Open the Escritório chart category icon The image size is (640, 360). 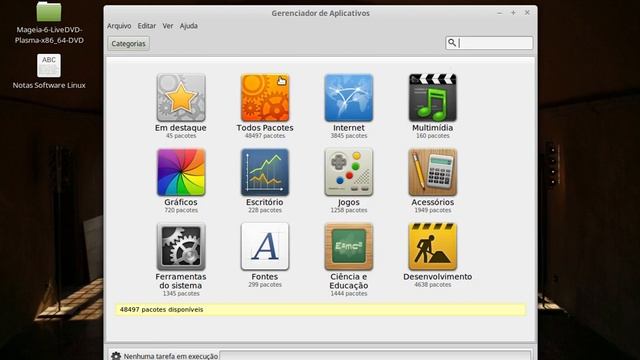coord(265,172)
